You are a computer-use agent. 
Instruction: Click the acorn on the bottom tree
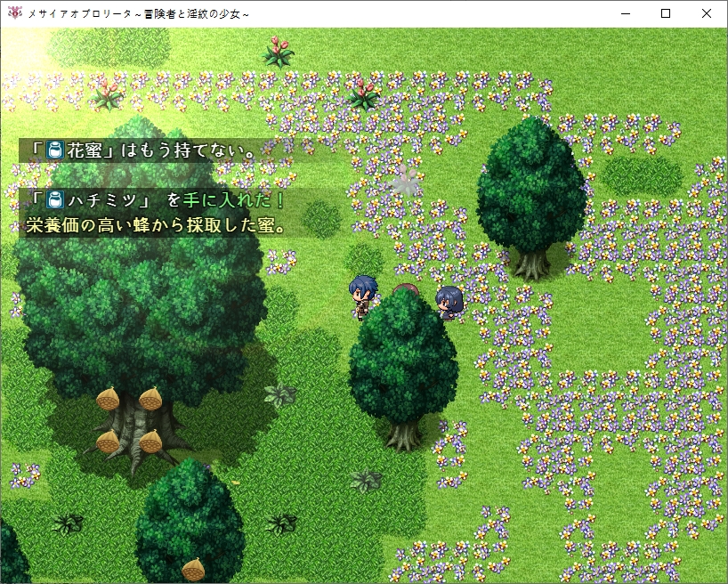coord(192,570)
